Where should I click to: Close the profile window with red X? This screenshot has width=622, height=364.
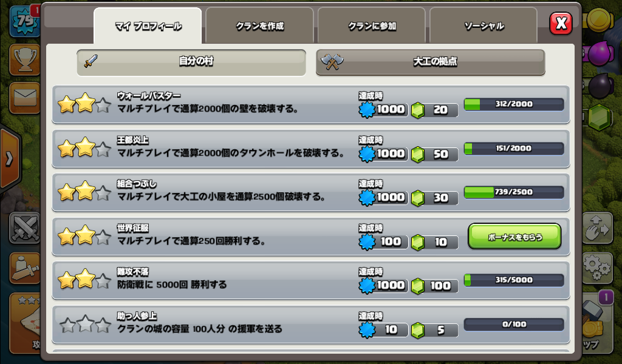(x=561, y=24)
